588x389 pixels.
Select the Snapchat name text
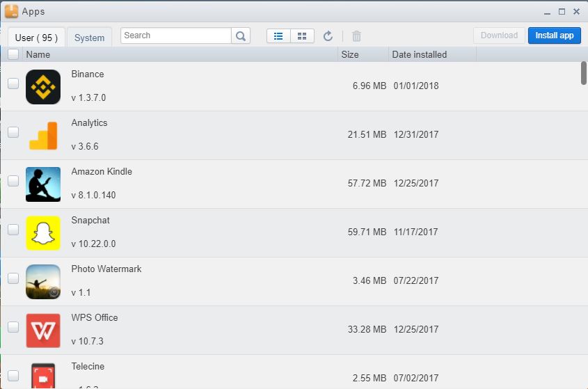(90, 220)
